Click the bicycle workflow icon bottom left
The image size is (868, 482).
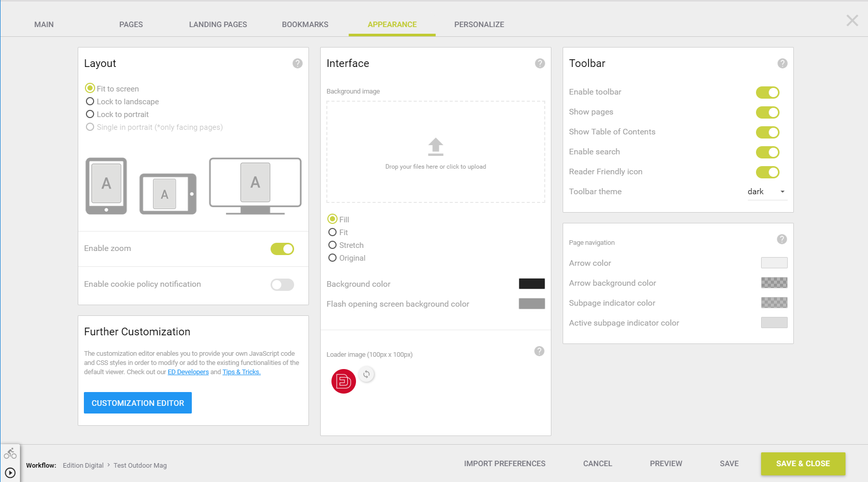(x=10, y=452)
